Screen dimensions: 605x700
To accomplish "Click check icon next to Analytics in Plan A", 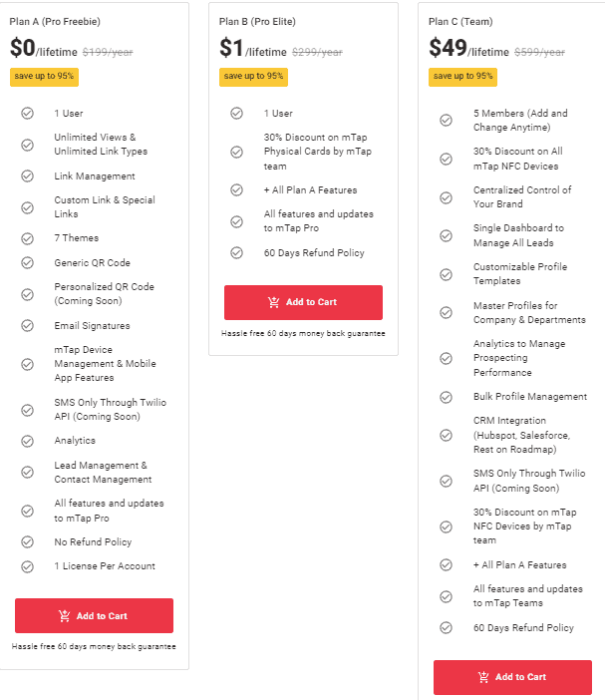I will (28, 441).
